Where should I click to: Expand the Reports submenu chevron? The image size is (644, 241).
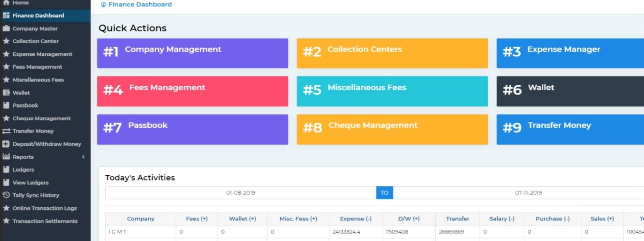pyautogui.click(x=83, y=157)
